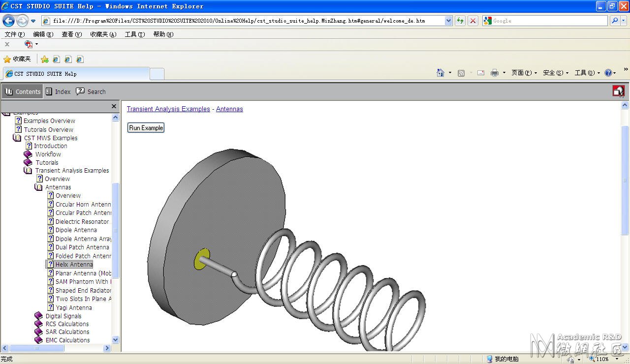Open a new blank browser tab
630x364 pixels.
(x=157, y=74)
